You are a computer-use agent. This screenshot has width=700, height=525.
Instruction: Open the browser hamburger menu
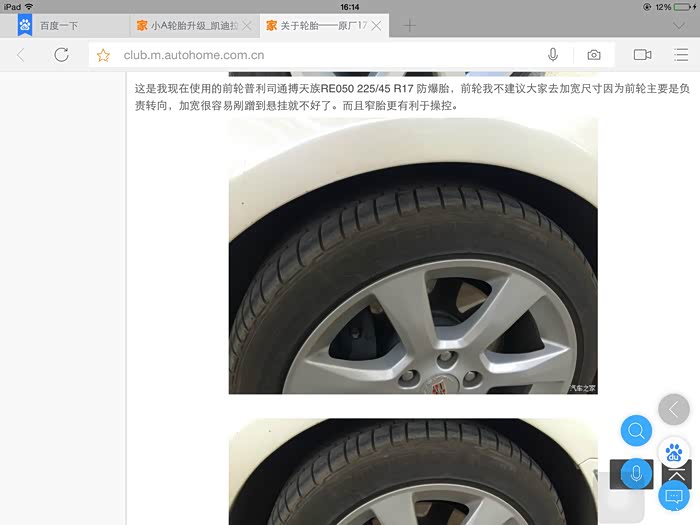[681, 55]
